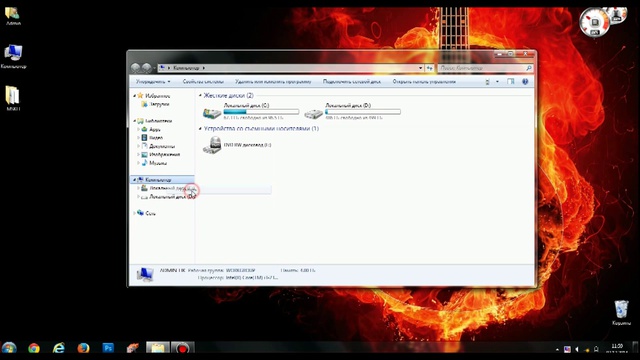Click Свойства системы in the toolbar

[x=203, y=82]
